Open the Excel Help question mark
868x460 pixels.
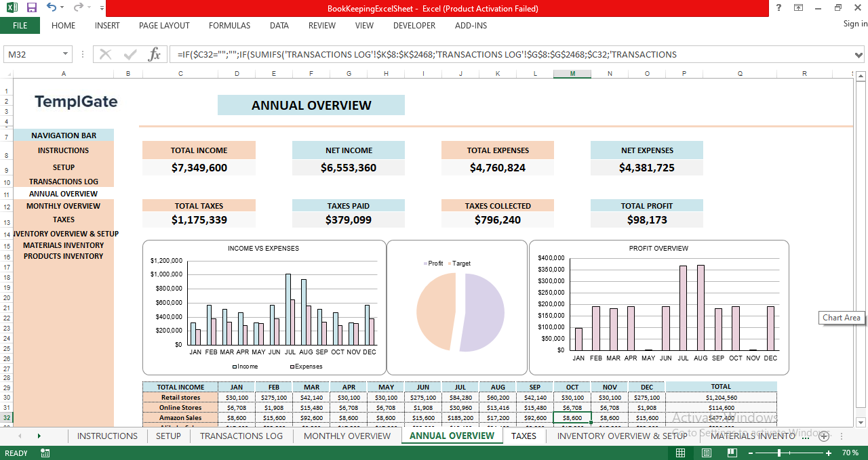pyautogui.click(x=778, y=8)
